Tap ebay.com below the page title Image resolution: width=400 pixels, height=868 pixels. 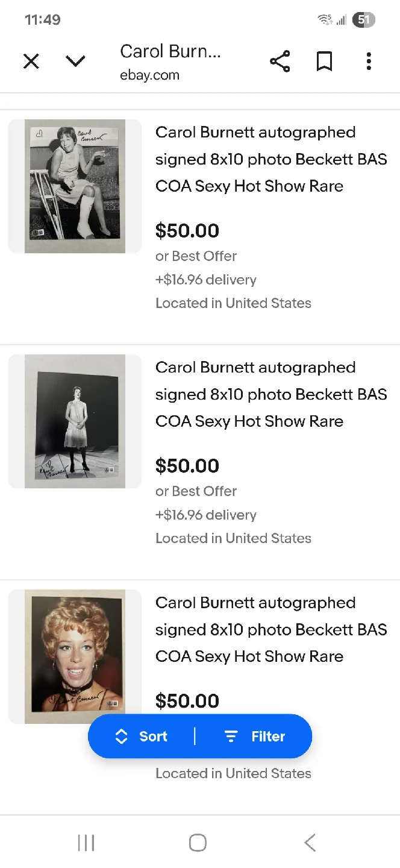[x=149, y=75]
